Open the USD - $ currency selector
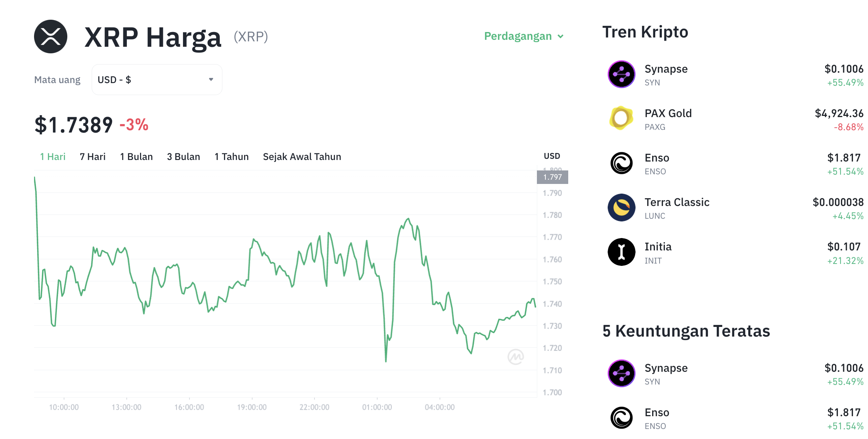This screenshot has height=439, width=868. coord(156,79)
